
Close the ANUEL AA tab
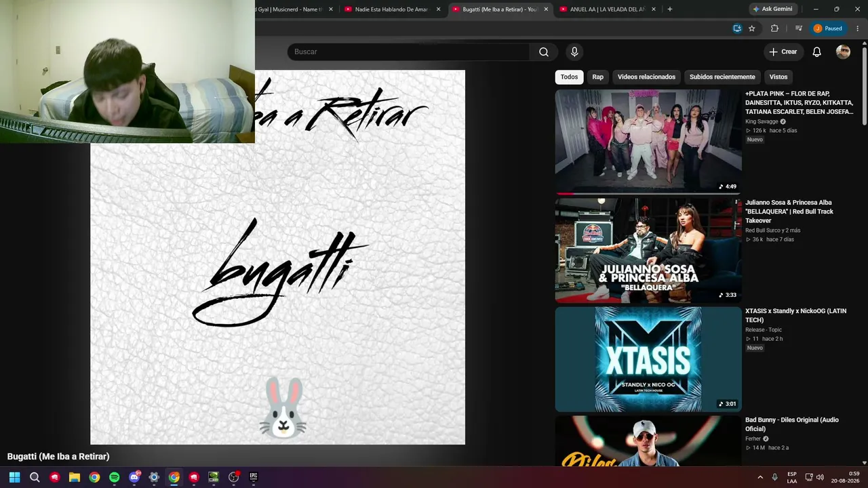654,9
